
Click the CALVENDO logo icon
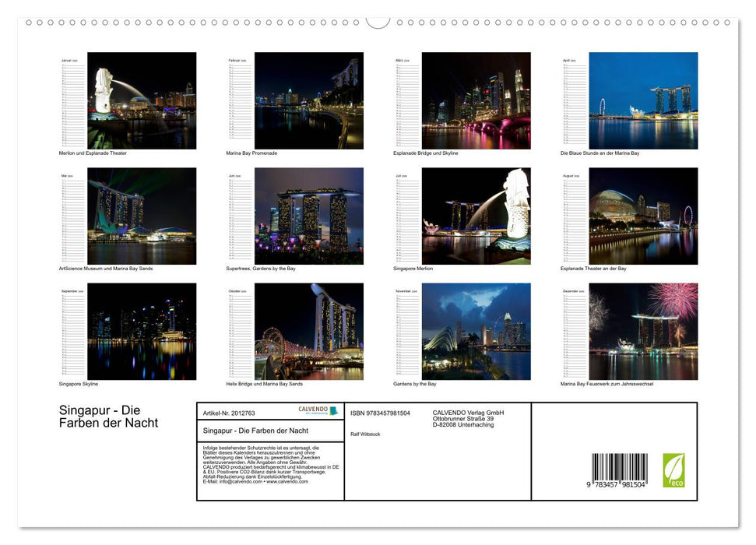click(x=334, y=410)
